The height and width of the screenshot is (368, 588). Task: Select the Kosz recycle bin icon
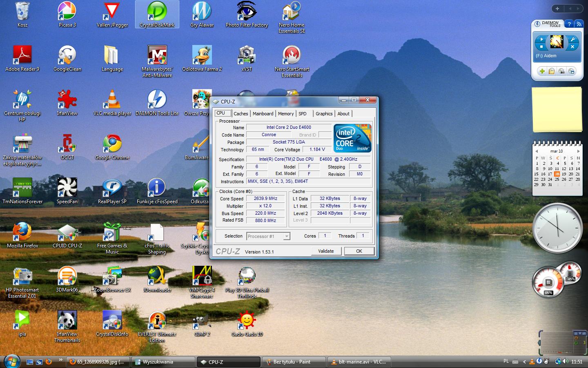22,15
